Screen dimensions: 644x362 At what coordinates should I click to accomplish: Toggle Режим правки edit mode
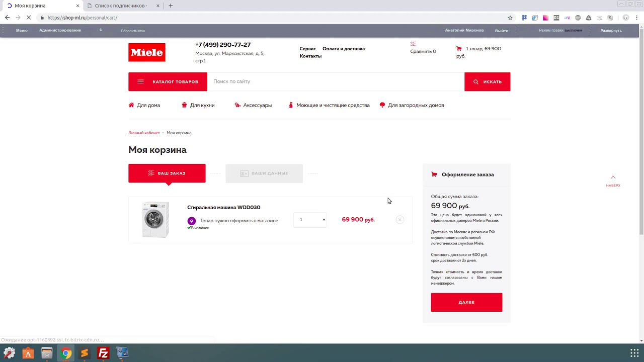click(x=560, y=31)
